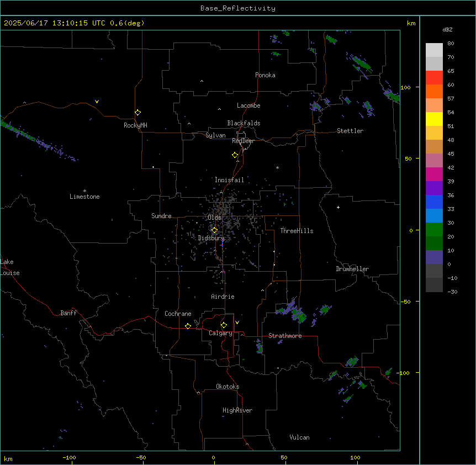Screen dimensions: 476x465
Task: Click the yellow -50 tick on the vertical axis
Action: coord(405,302)
